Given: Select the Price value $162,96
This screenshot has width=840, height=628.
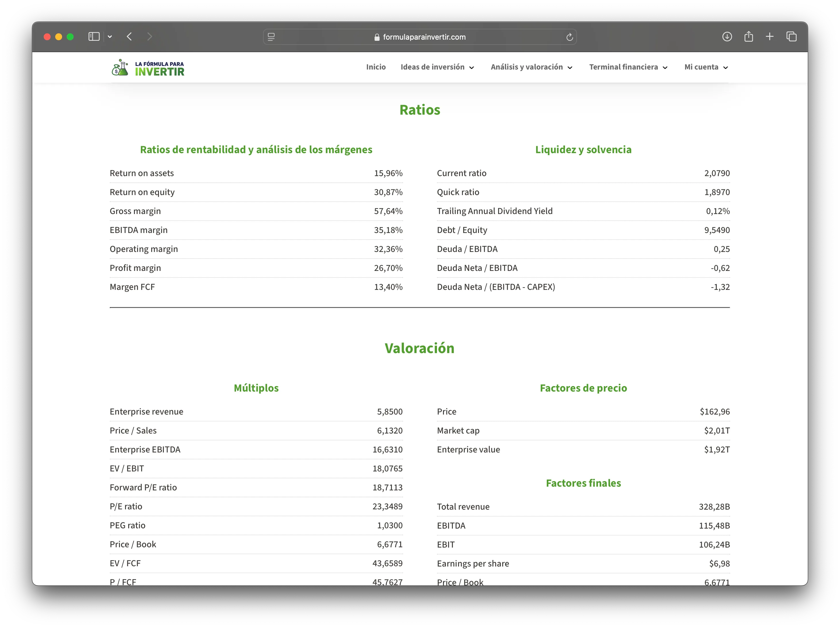Looking at the screenshot, I should 715,411.
